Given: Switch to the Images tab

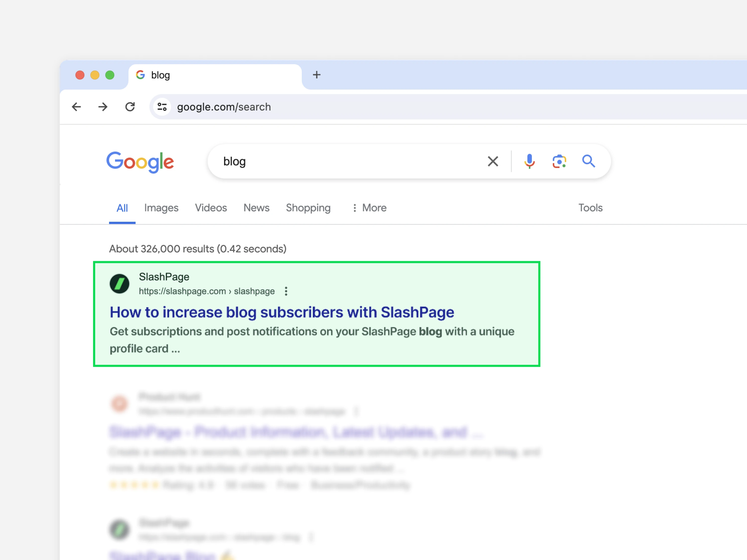Looking at the screenshot, I should 161,208.
